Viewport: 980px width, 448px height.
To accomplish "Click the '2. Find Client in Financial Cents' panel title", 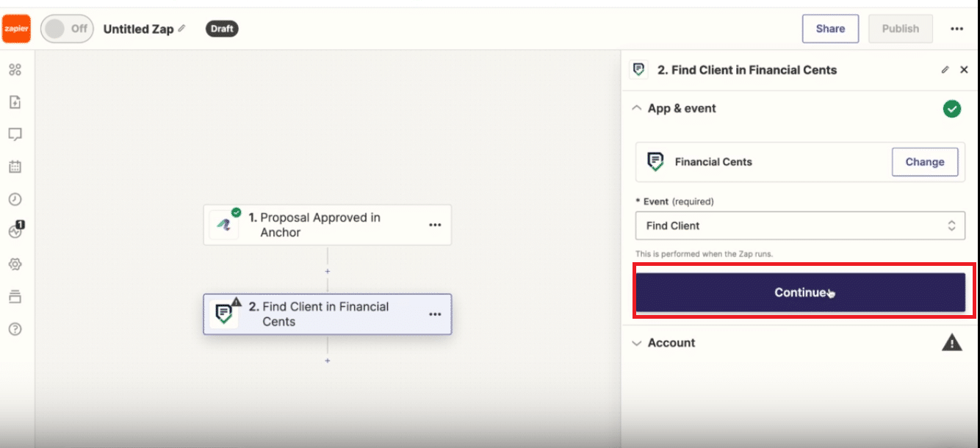I will (x=747, y=70).
